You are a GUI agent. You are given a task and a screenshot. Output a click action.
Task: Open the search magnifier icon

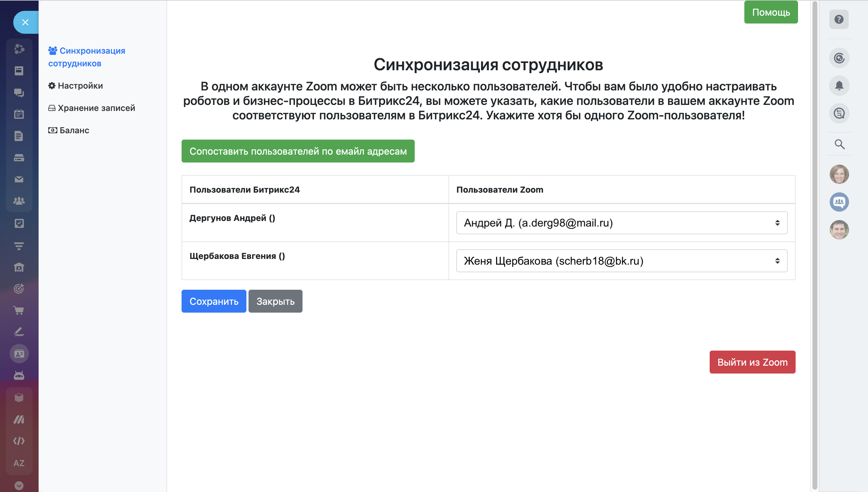pyautogui.click(x=839, y=144)
